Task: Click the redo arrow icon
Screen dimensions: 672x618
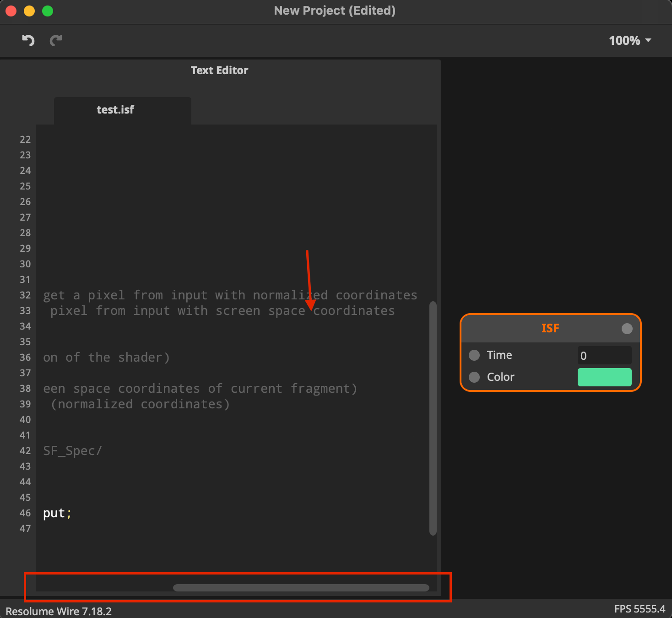Action: 56,41
